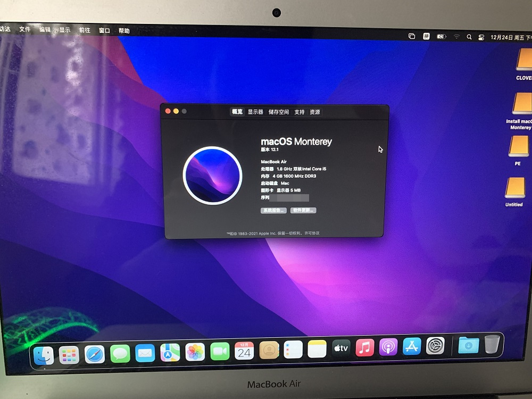Screen dimensions: 532x399
Task: Open the 编辑 menu
Action: 45,29
